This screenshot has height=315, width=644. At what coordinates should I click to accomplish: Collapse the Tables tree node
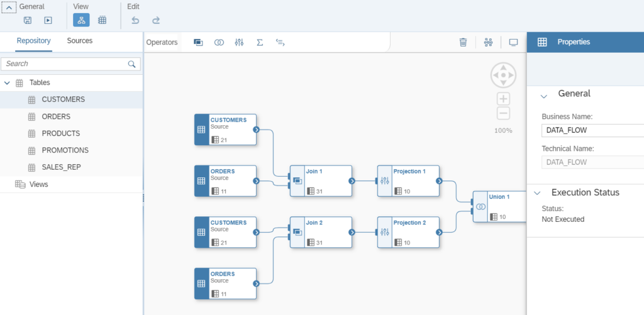7,83
